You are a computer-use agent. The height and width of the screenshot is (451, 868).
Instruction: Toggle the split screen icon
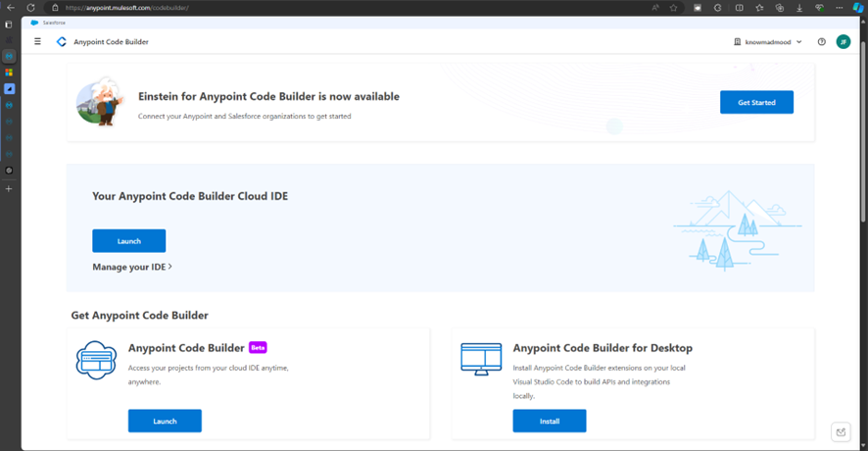click(739, 8)
